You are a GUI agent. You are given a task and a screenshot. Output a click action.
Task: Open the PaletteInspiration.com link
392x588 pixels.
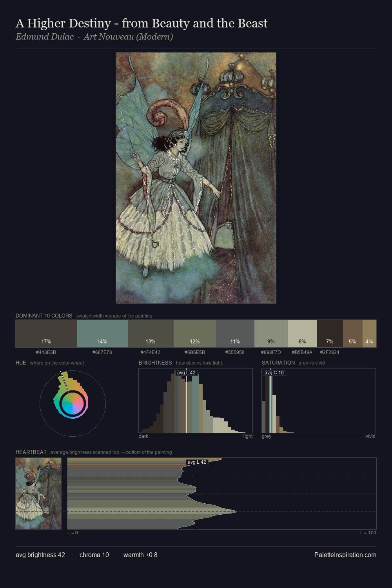click(x=345, y=555)
